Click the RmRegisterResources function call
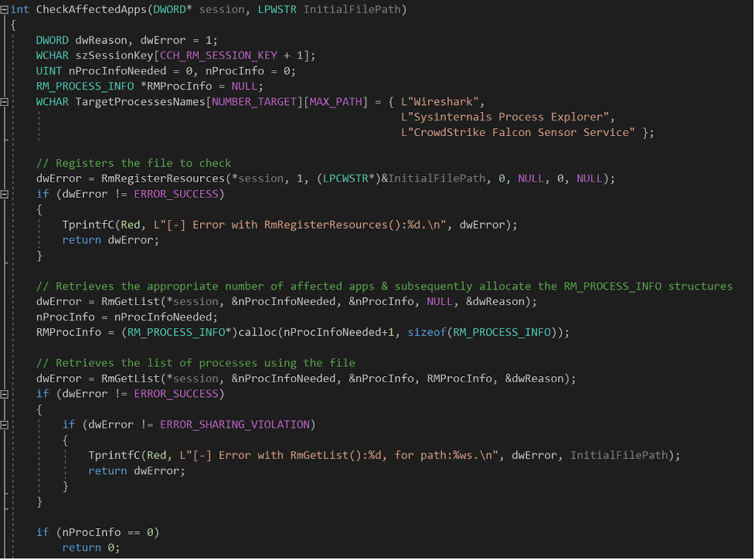Image resolution: width=755 pixels, height=560 pixels. (163, 179)
